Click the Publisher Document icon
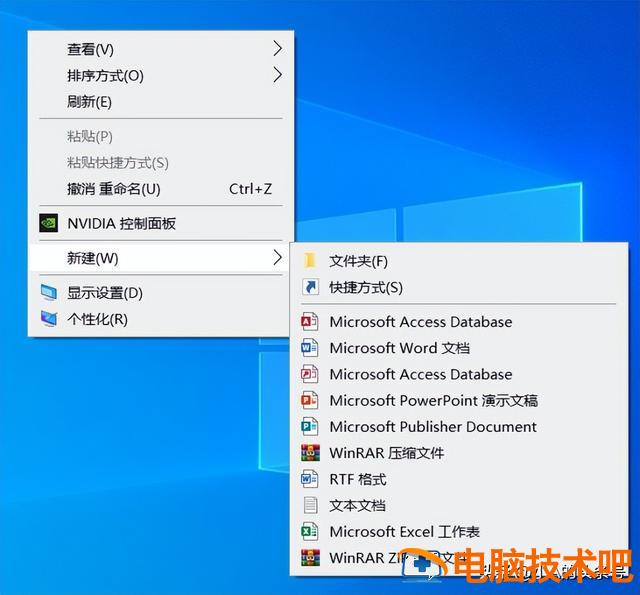Viewport: 640px width, 595px height. 310,426
